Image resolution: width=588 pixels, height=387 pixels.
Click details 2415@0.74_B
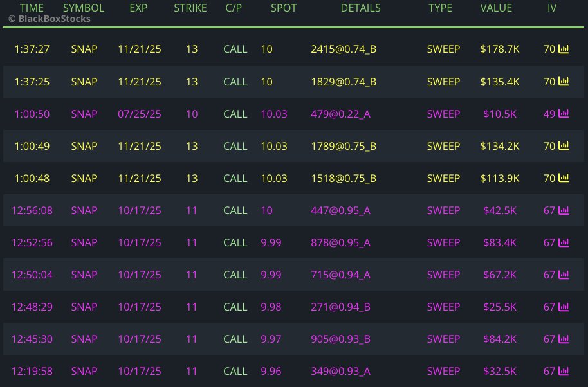(344, 49)
